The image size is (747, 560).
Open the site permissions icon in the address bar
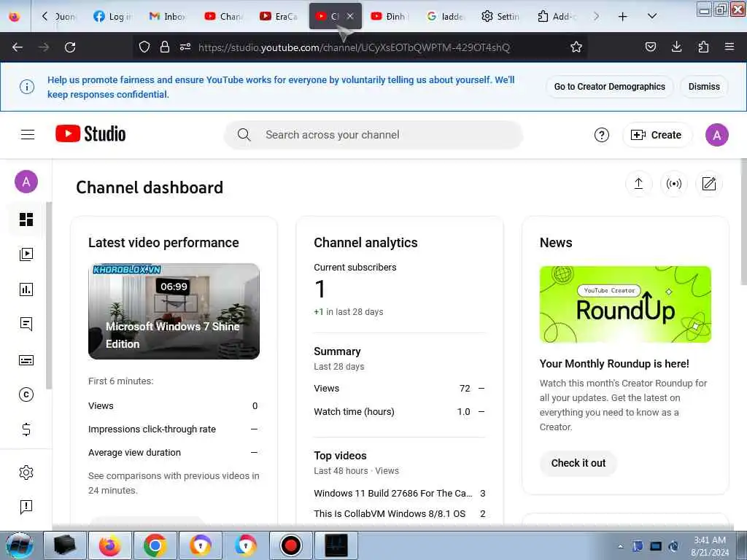click(x=185, y=47)
